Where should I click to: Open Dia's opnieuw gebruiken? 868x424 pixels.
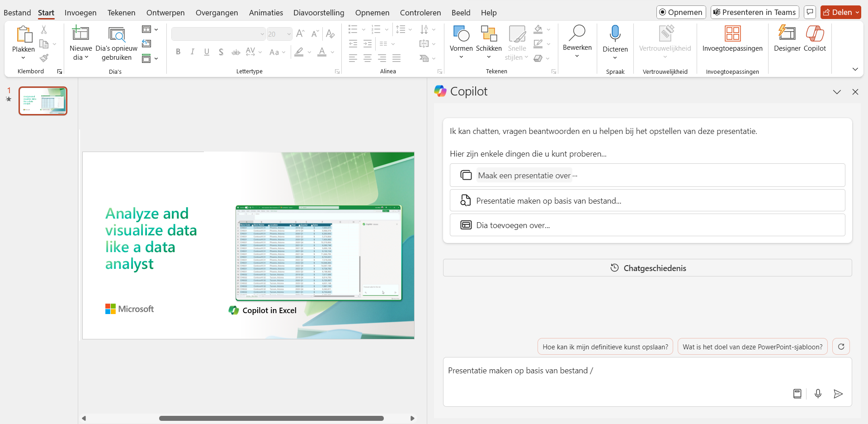point(117,43)
